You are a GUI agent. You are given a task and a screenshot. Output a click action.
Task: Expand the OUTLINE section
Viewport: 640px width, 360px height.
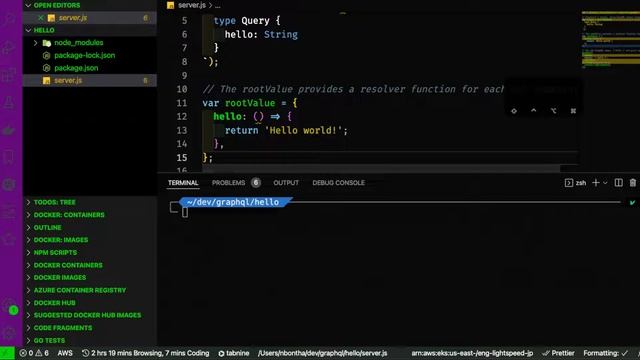pos(28,228)
